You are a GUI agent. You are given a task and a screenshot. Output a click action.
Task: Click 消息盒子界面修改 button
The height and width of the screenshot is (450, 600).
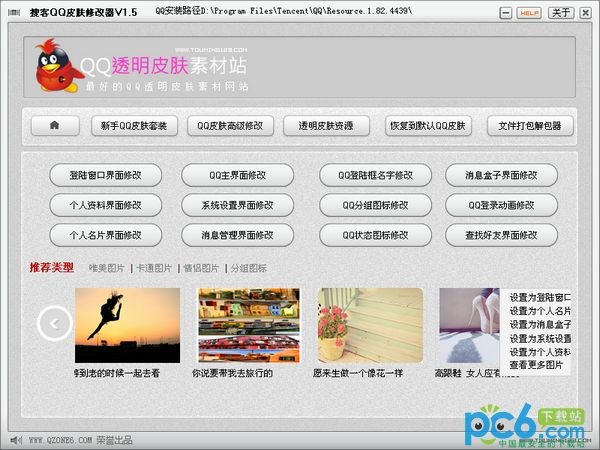coord(501,175)
